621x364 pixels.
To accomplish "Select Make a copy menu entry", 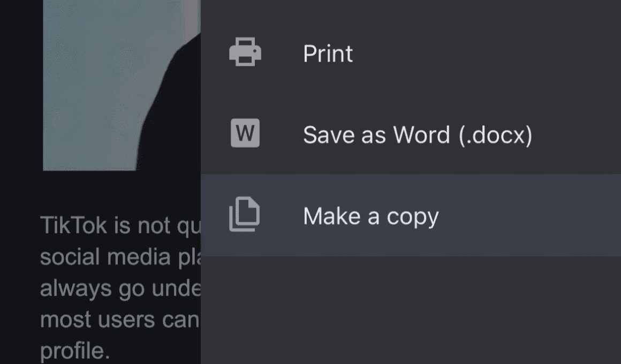I will coord(411,215).
